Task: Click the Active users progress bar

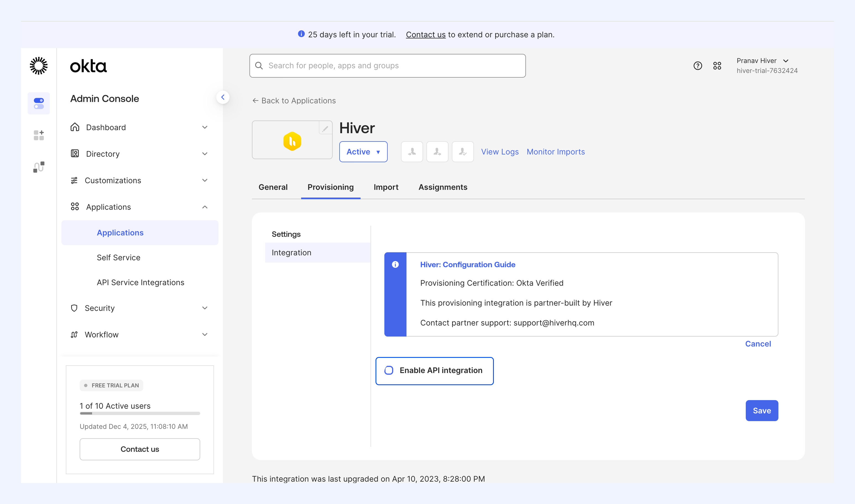Action: 140,413
